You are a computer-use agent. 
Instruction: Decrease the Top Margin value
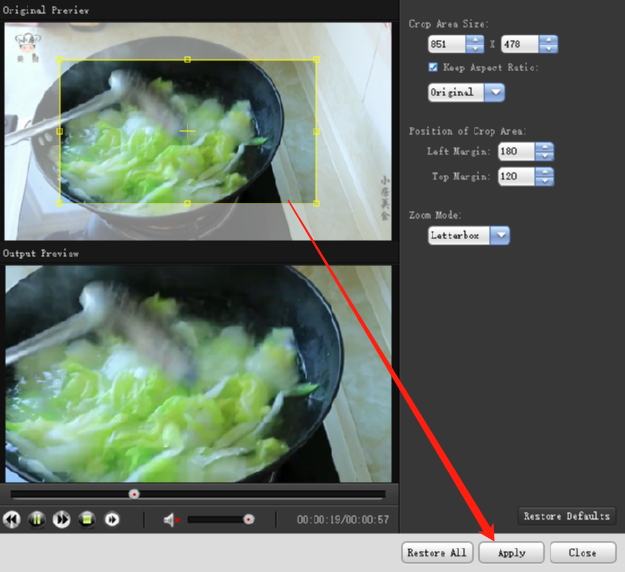544,181
